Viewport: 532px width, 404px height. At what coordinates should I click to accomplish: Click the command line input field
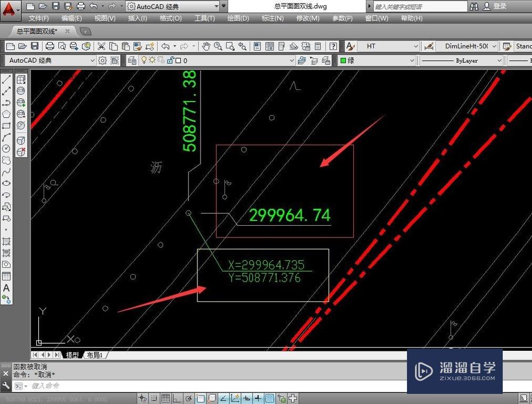click(x=217, y=386)
